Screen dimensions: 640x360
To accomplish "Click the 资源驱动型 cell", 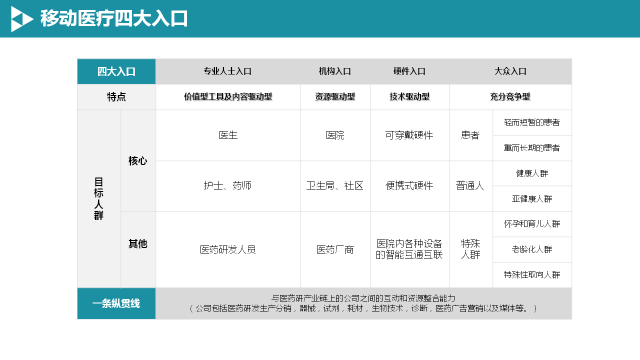I will pos(335,97).
